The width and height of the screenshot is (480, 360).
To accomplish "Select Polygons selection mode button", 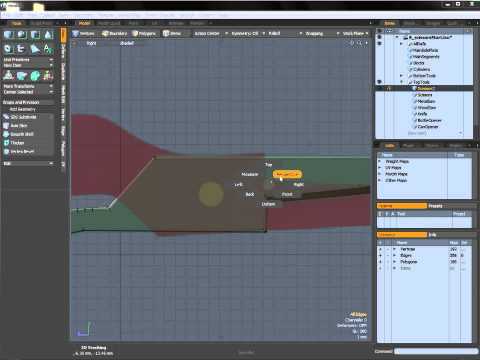I will pos(144,34).
